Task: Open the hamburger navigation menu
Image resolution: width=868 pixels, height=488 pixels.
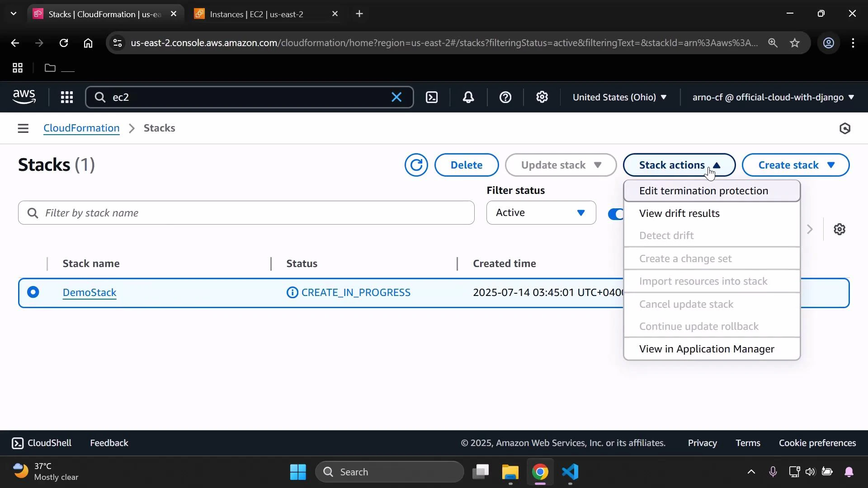Action: pos(23,128)
